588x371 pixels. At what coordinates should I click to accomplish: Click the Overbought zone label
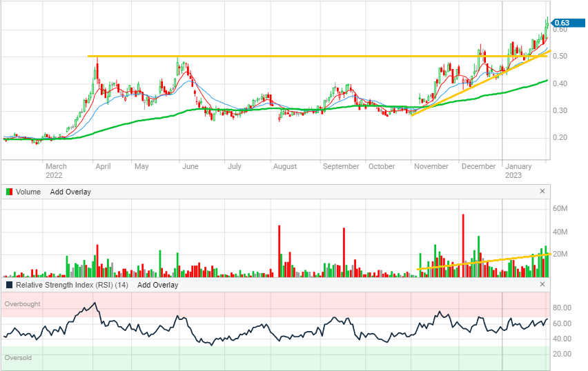[x=22, y=303]
